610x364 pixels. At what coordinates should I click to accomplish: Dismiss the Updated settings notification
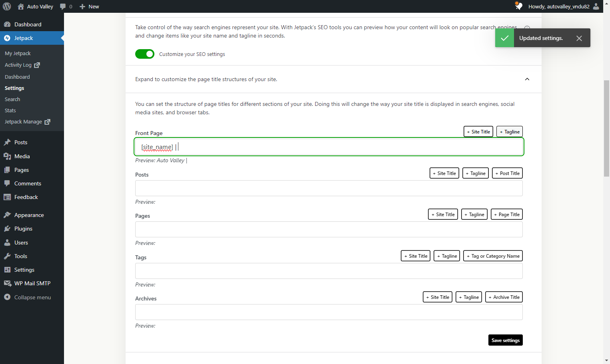pos(579,38)
